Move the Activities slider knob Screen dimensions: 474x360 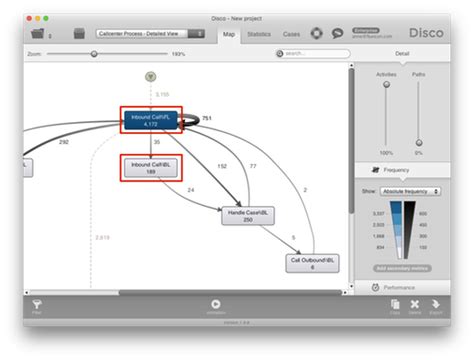click(x=386, y=85)
